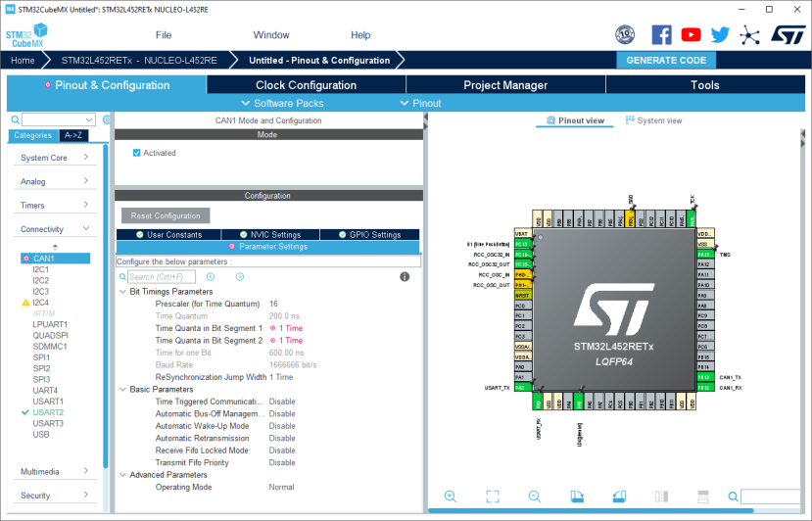Screen dimensions: 812x521
Task: Select QUADSPI in the peripheral list
Action: (50, 335)
